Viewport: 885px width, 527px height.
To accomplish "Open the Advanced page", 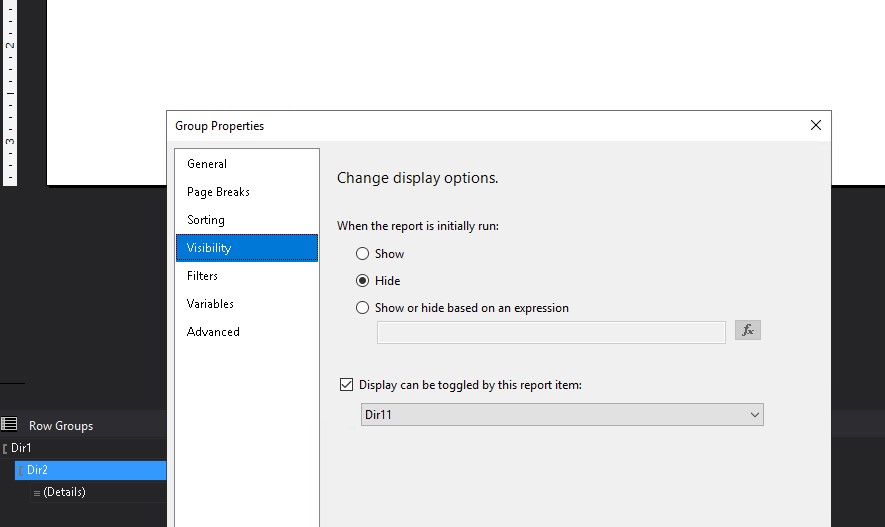I will (247, 332).
